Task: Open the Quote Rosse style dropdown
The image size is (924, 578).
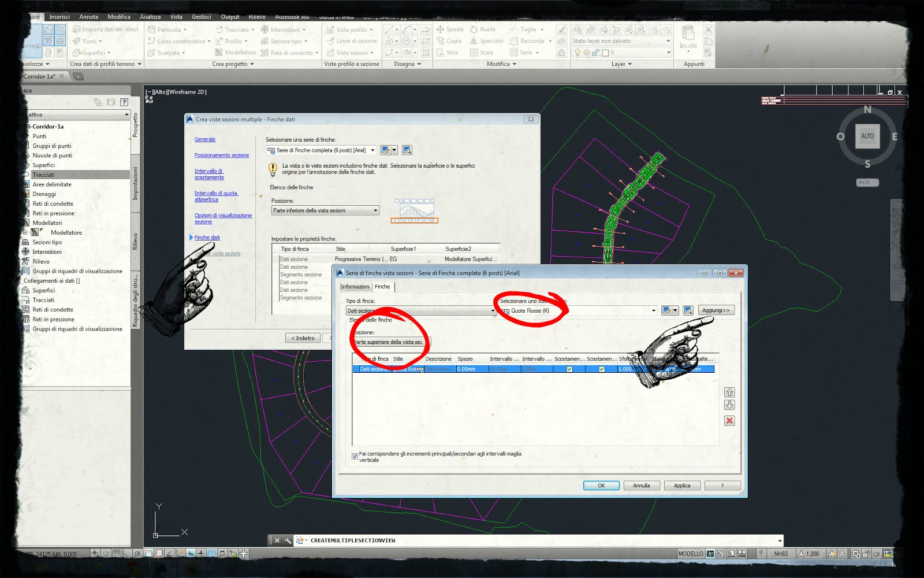Action: click(653, 310)
